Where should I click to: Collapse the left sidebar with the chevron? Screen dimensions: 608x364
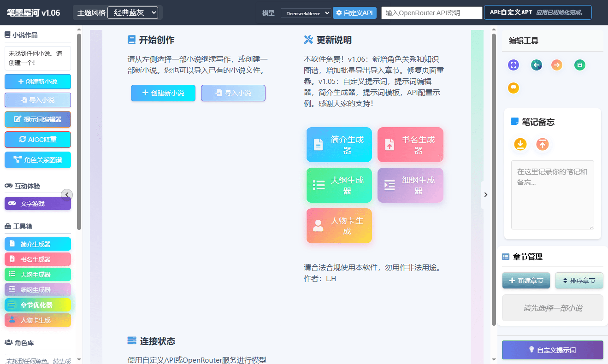(67, 194)
